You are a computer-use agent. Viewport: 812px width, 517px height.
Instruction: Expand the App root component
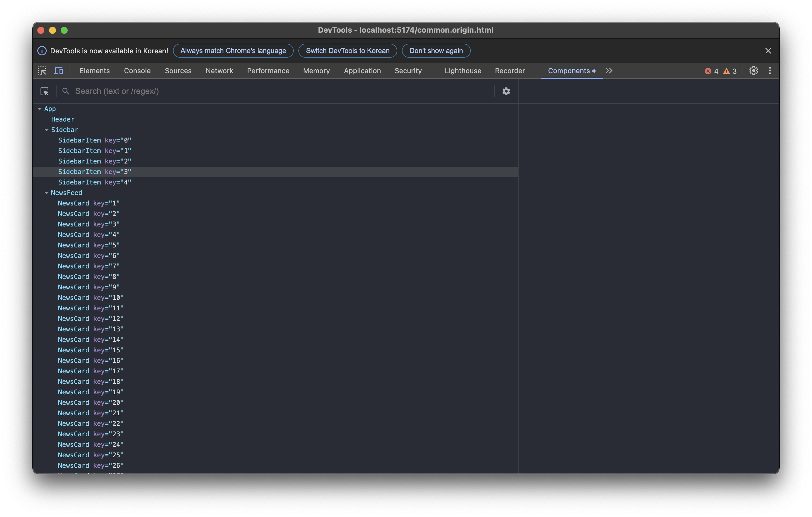click(40, 108)
